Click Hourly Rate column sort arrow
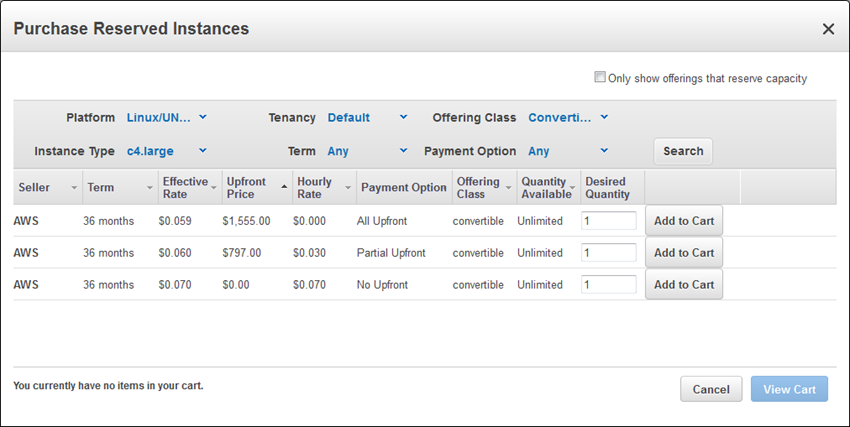 coord(348,188)
